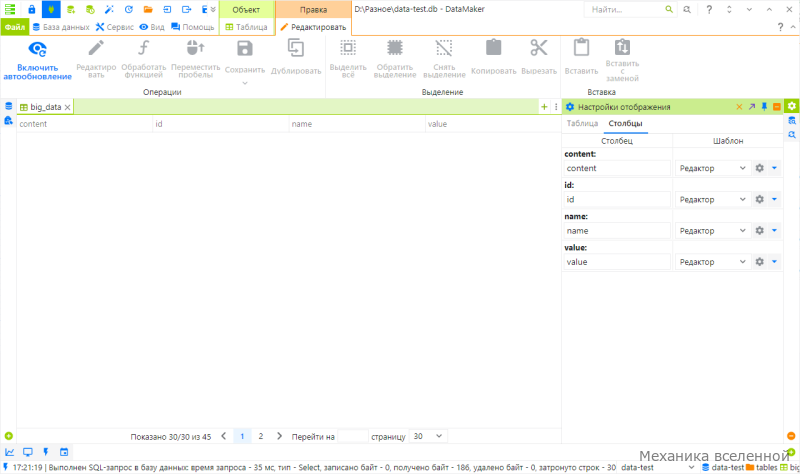Pin the Настройки отображения panel
The height and width of the screenshot is (474, 800).
point(764,107)
